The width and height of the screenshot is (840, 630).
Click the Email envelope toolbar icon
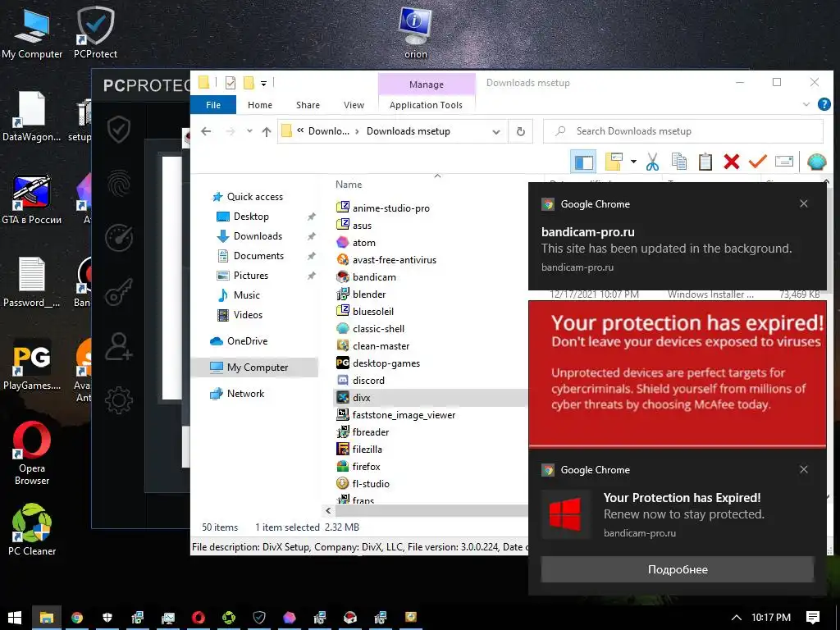(x=783, y=162)
